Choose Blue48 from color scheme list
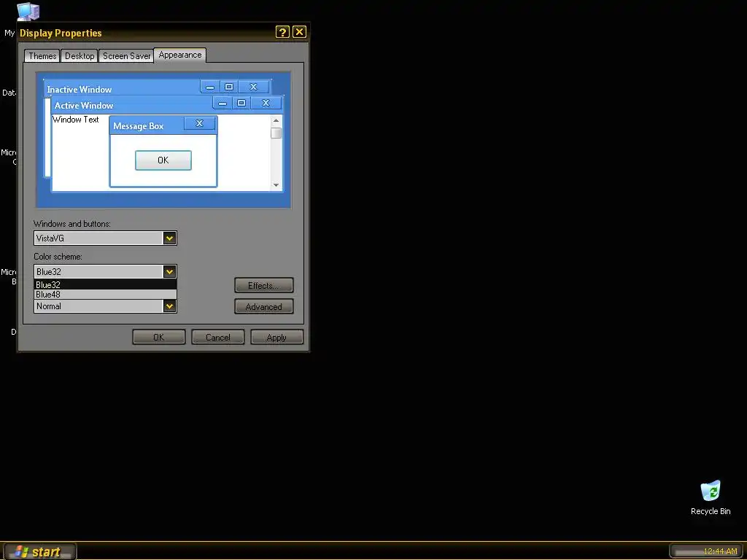Viewport: 747px width, 560px height. (x=105, y=295)
